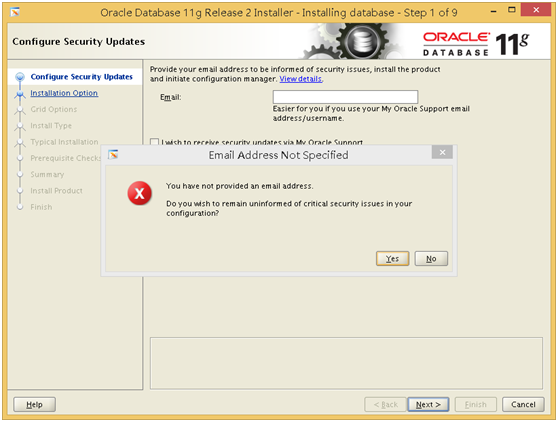The width and height of the screenshot is (558, 422).
Task: Go to the Installation Option step
Action: (64, 93)
